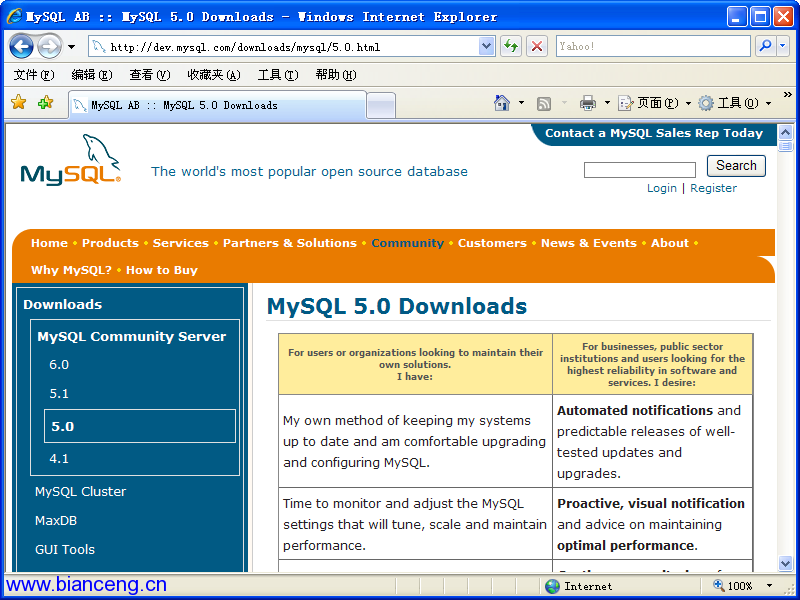Click the browser Forward arrow button
Viewport: 800px width, 600px height.
(49, 47)
